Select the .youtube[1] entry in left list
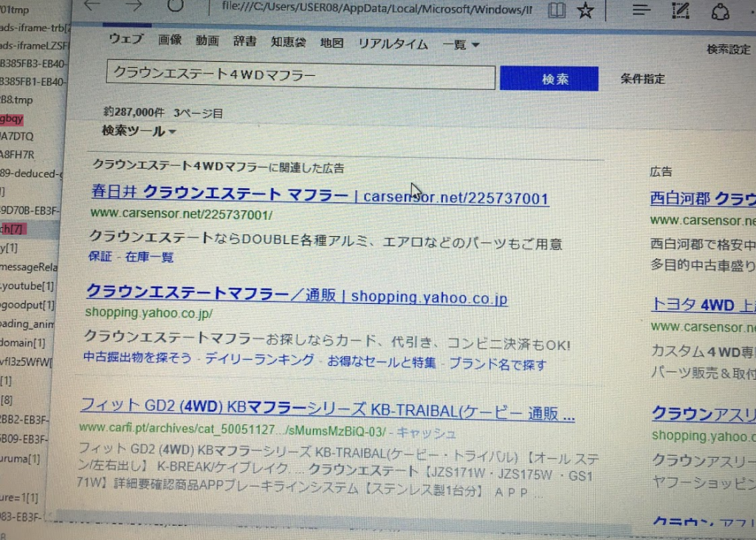The height and width of the screenshot is (540, 756). coord(27,286)
